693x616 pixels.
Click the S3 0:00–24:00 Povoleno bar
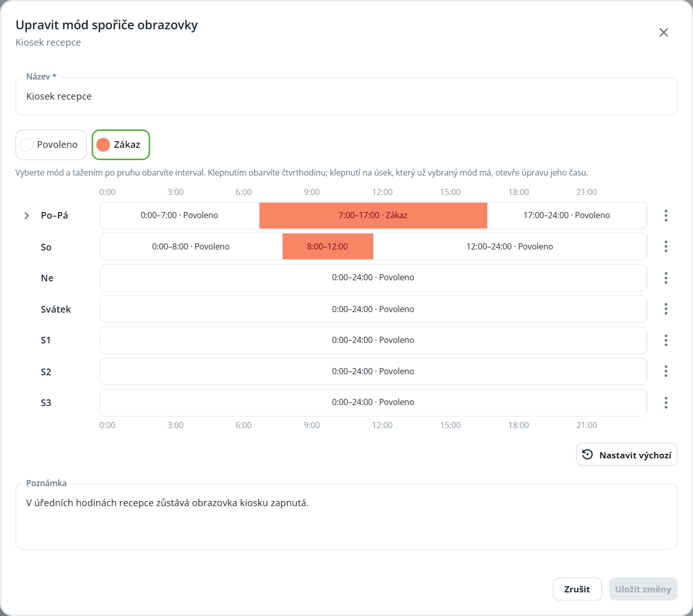(x=373, y=402)
